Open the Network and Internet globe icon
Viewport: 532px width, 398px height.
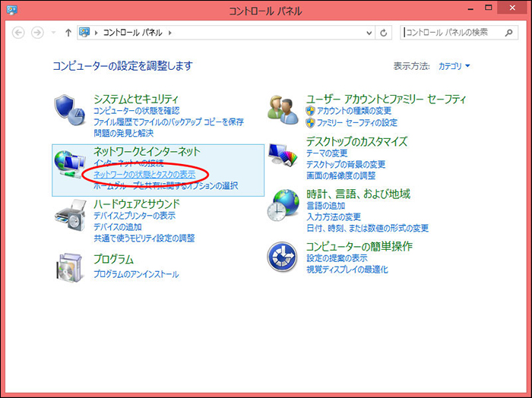[70, 164]
